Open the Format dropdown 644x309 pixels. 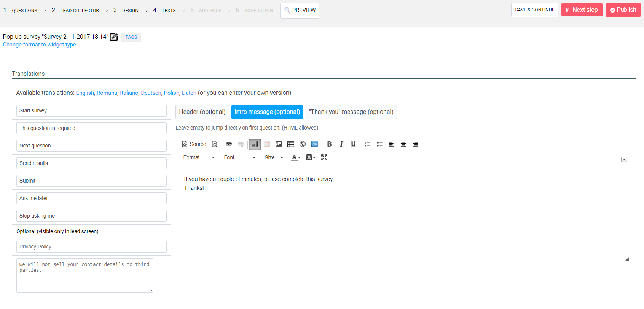point(199,157)
